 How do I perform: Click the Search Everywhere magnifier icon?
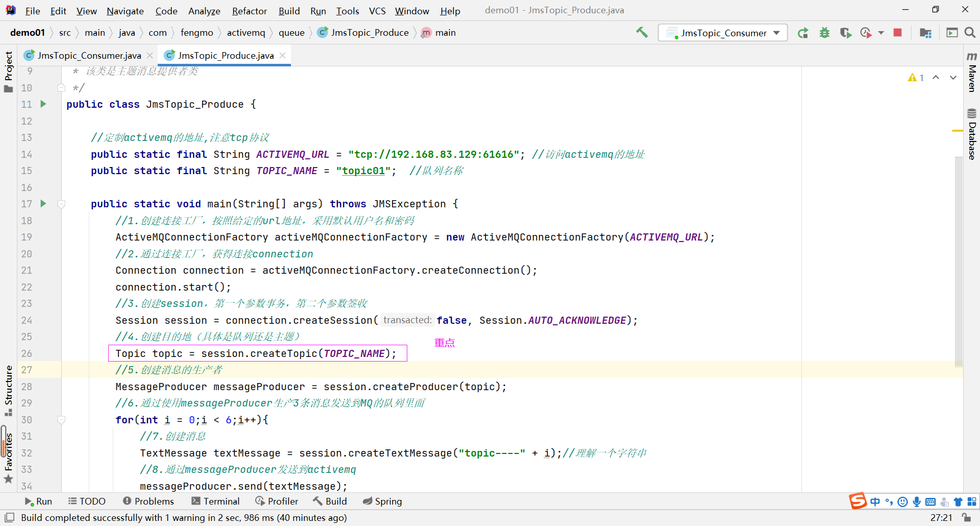tap(970, 33)
